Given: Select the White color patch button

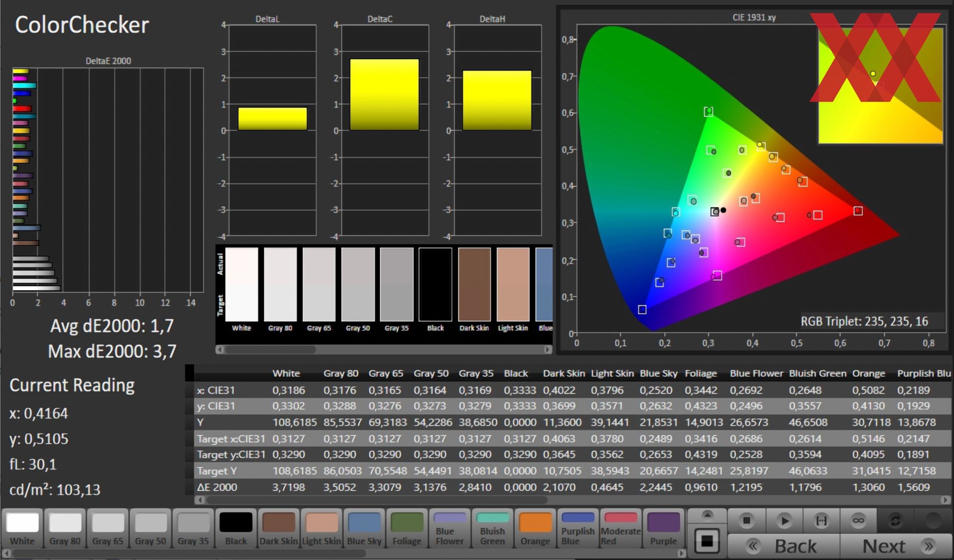Looking at the screenshot, I should pos(22,528).
